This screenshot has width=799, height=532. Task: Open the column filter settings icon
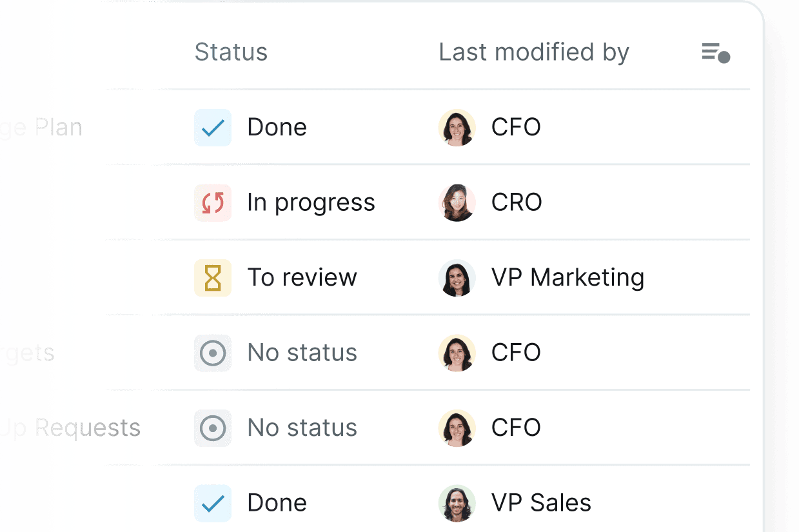pyautogui.click(x=715, y=52)
